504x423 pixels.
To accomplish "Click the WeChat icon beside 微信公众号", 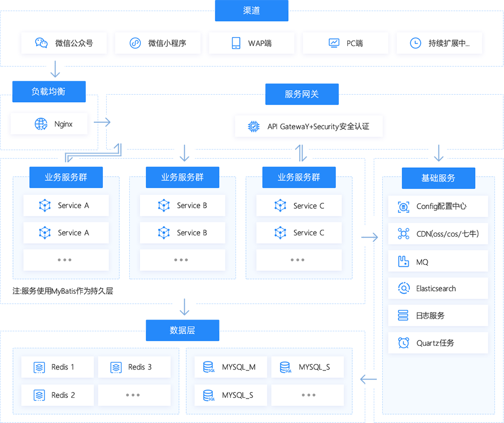I will pyautogui.click(x=41, y=43).
